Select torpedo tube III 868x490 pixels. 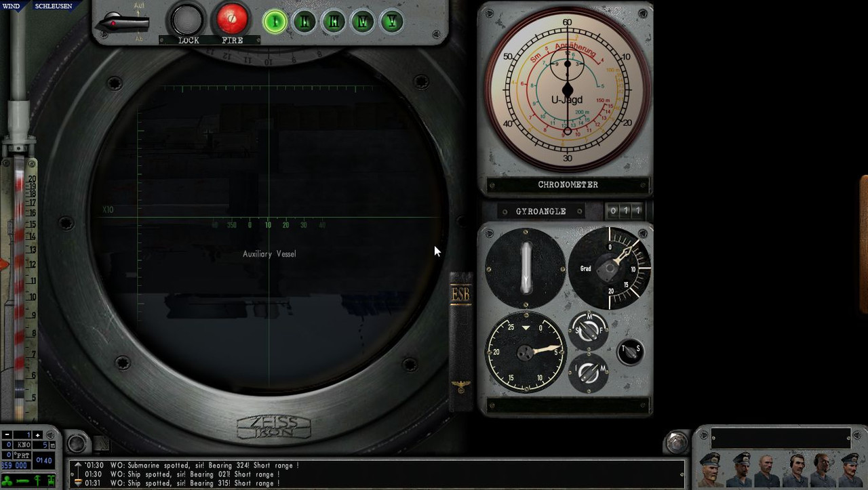click(334, 21)
